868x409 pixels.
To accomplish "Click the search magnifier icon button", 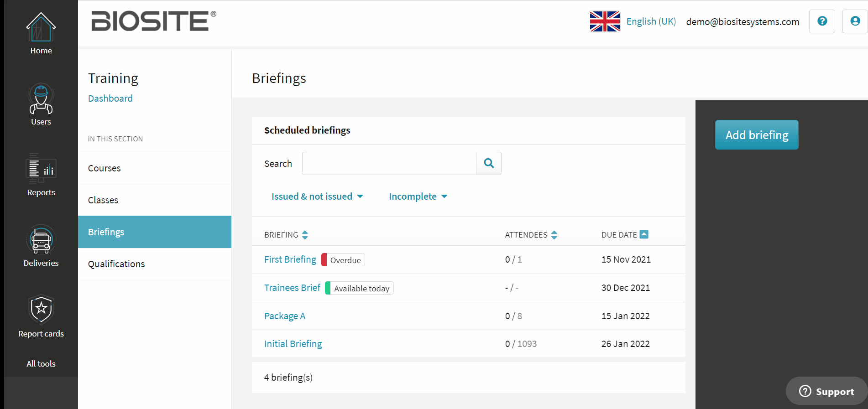I will coord(489,163).
